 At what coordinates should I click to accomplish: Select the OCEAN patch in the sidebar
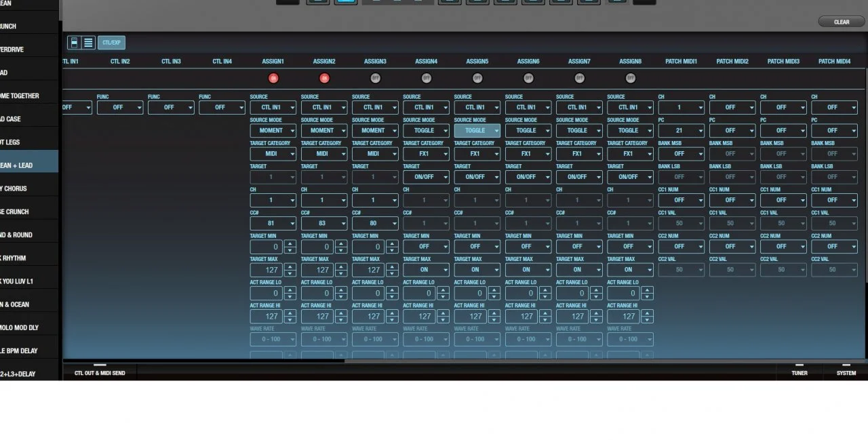pyautogui.click(x=29, y=304)
